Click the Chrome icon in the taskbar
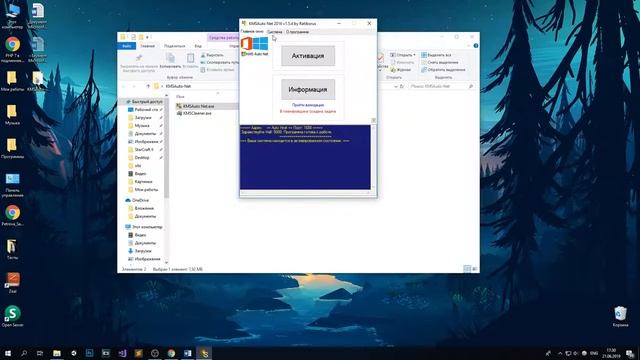This screenshot has height=360, width=640. [x=171, y=353]
